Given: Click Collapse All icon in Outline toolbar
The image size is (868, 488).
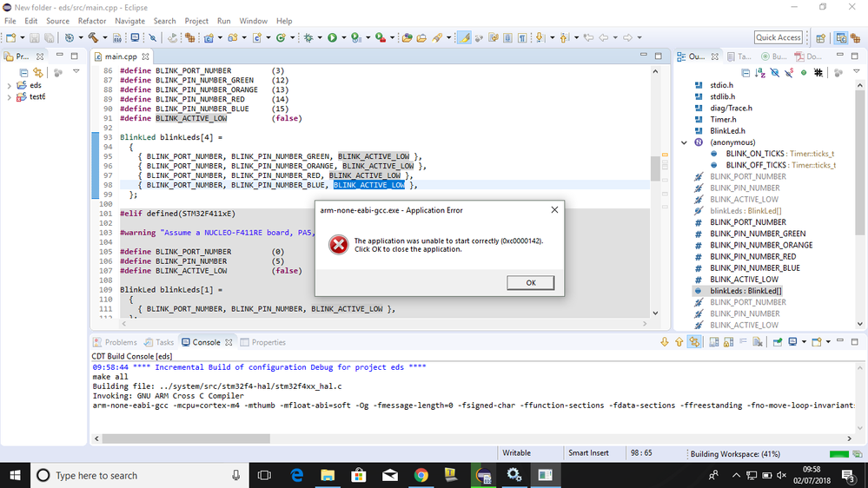Looking at the screenshot, I should [745, 72].
